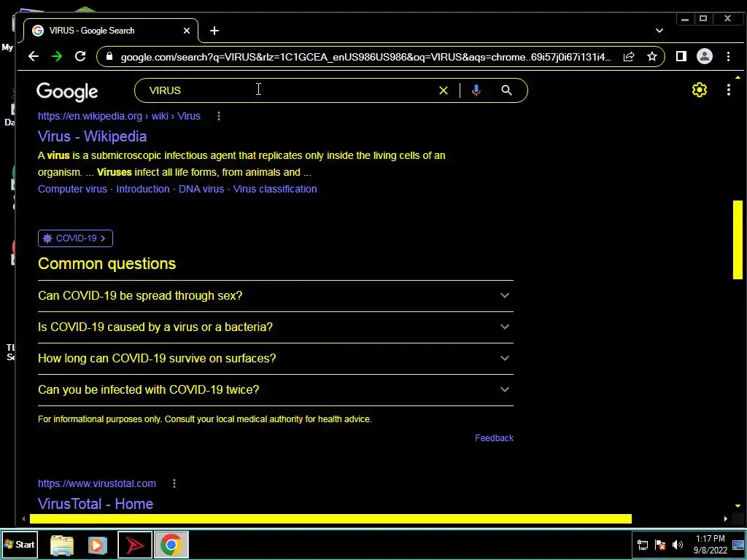
Task: Open a new tab with the plus button
Action: (214, 31)
